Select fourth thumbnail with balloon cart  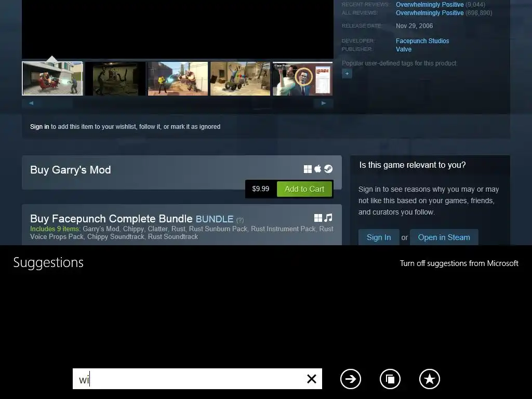(240, 78)
